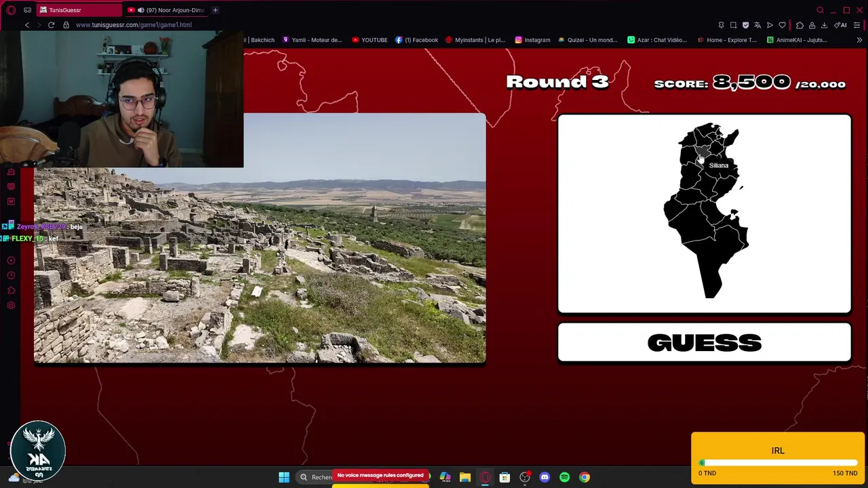Open a new browser tab
Image resolution: width=868 pixels, height=488 pixels.
215,10
